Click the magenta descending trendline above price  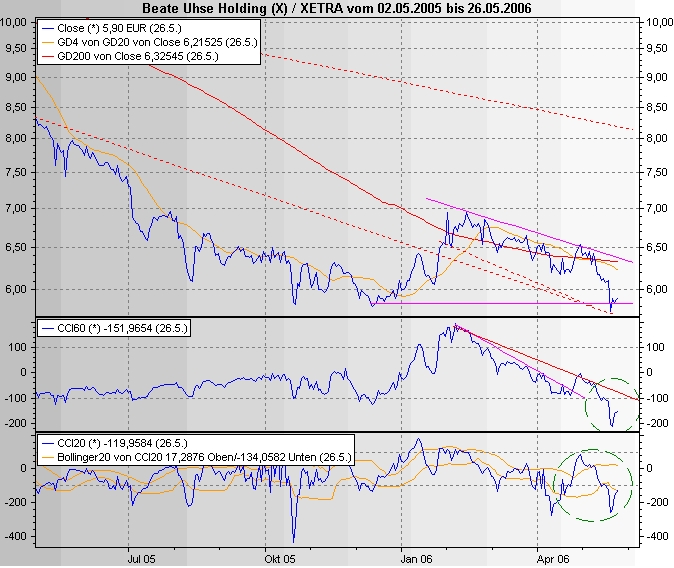[529, 230]
